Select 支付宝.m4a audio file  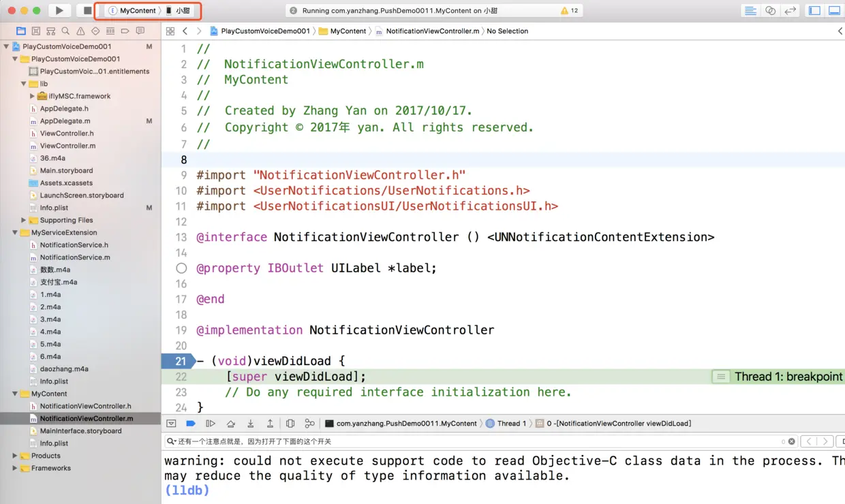tap(58, 282)
